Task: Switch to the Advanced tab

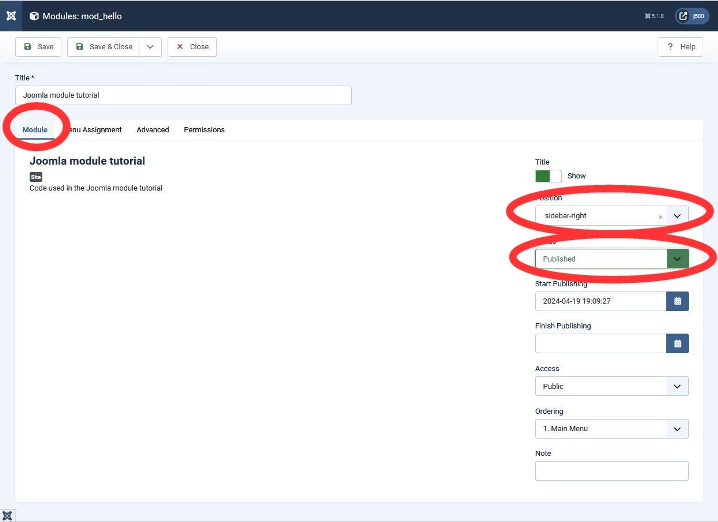Action: [153, 130]
